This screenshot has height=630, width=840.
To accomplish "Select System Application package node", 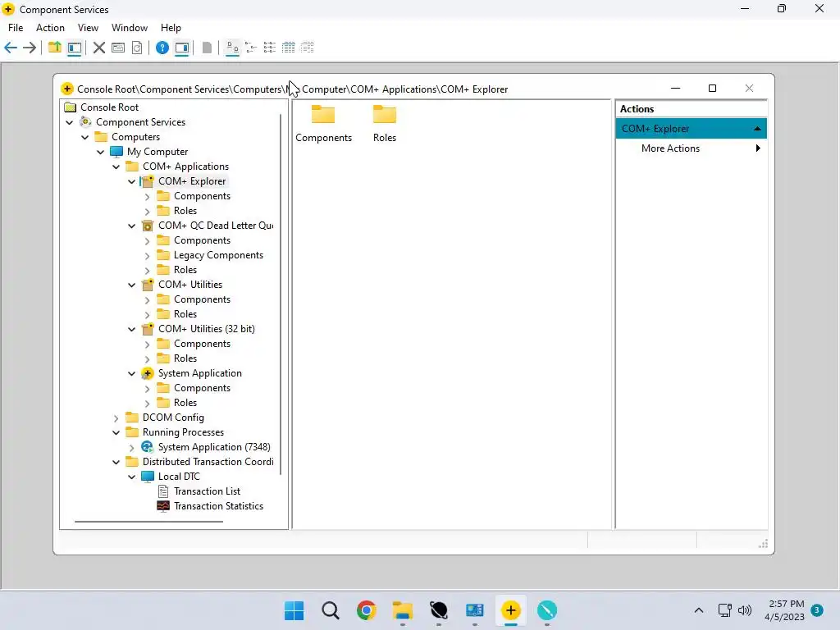I will (x=200, y=373).
